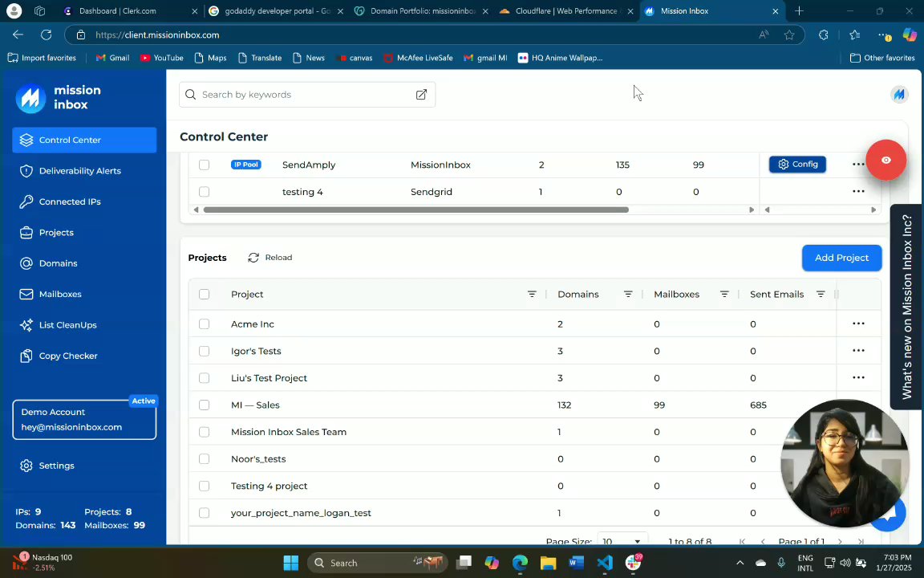Switch to the Dashboard | Clerk.com browser tab
The image size is (924, 578).
click(x=129, y=11)
